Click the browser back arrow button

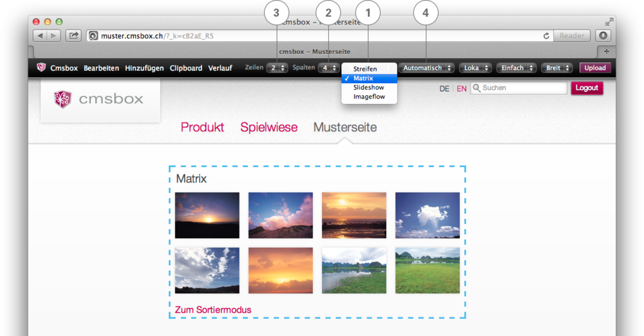[39, 36]
